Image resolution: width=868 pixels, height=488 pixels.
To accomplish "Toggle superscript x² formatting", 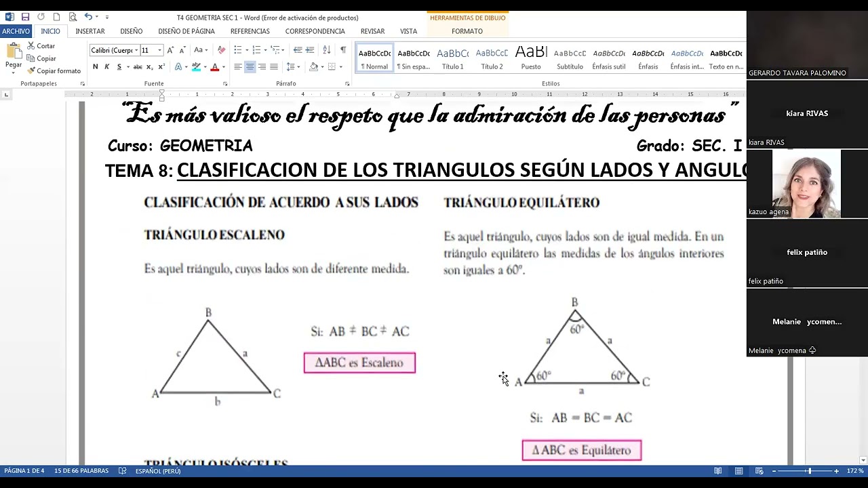I will 161,66.
